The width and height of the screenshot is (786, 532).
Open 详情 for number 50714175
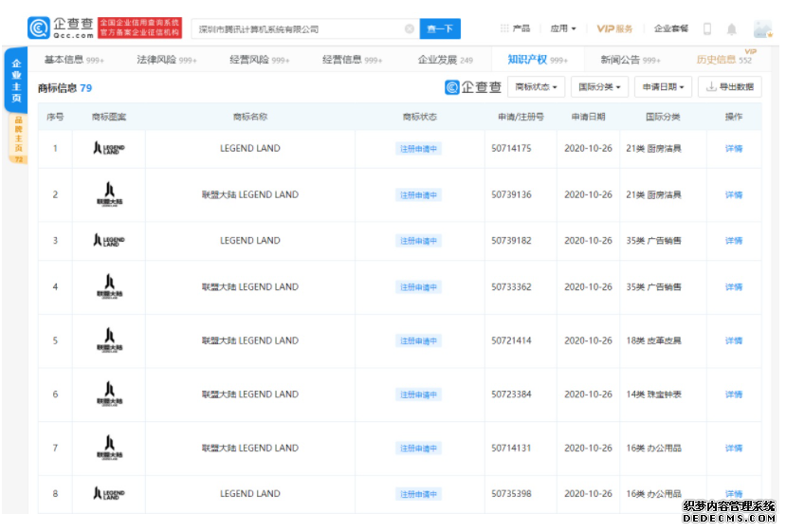733,149
